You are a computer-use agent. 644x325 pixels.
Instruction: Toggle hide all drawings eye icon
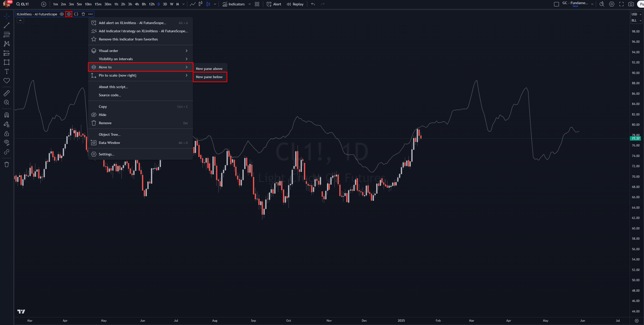(x=7, y=142)
